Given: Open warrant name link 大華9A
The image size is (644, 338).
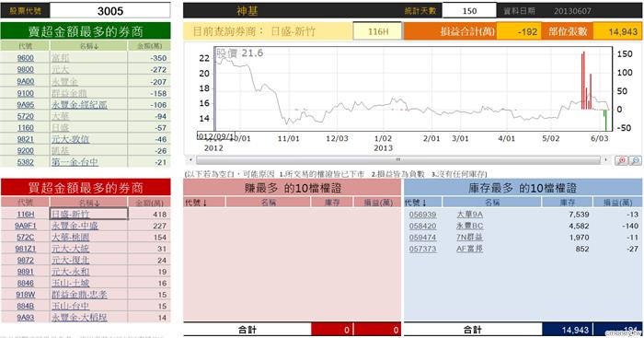Looking at the screenshot, I should coord(469,215).
